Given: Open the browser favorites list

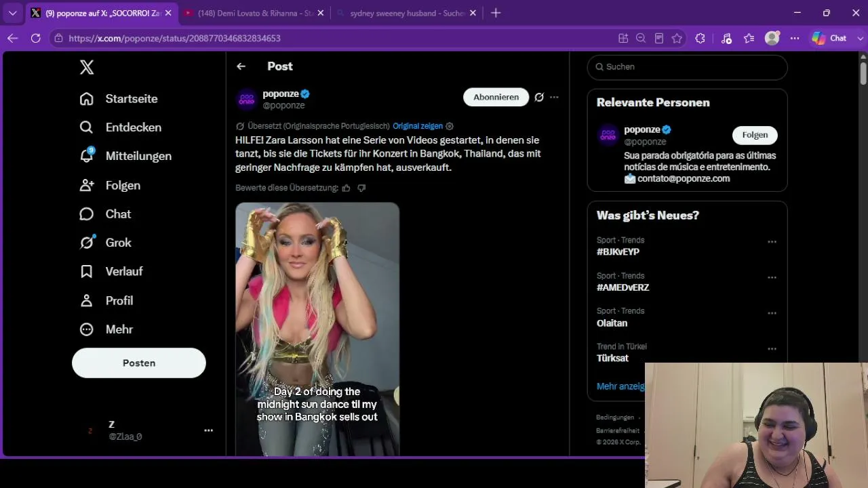Looking at the screenshot, I should (749, 39).
